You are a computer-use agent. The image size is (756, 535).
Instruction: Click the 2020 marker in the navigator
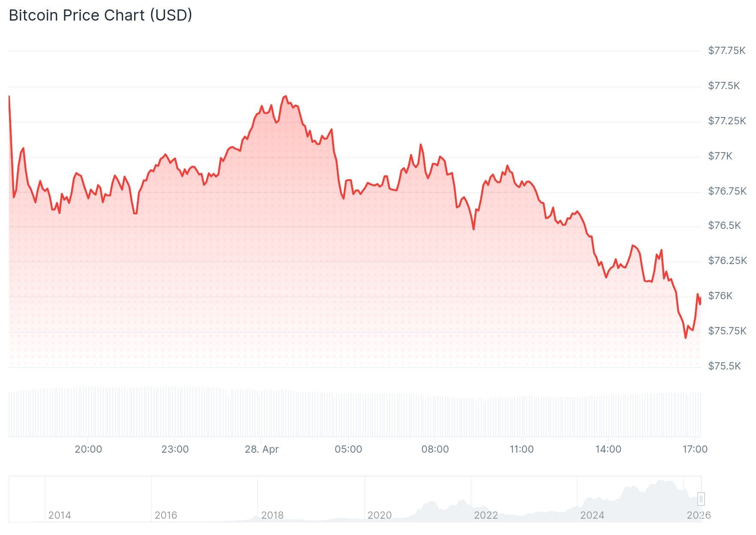pyautogui.click(x=379, y=515)
